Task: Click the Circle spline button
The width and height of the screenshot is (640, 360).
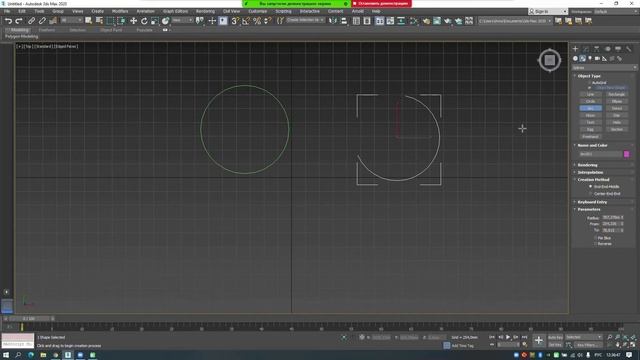Action: (590, 101)
